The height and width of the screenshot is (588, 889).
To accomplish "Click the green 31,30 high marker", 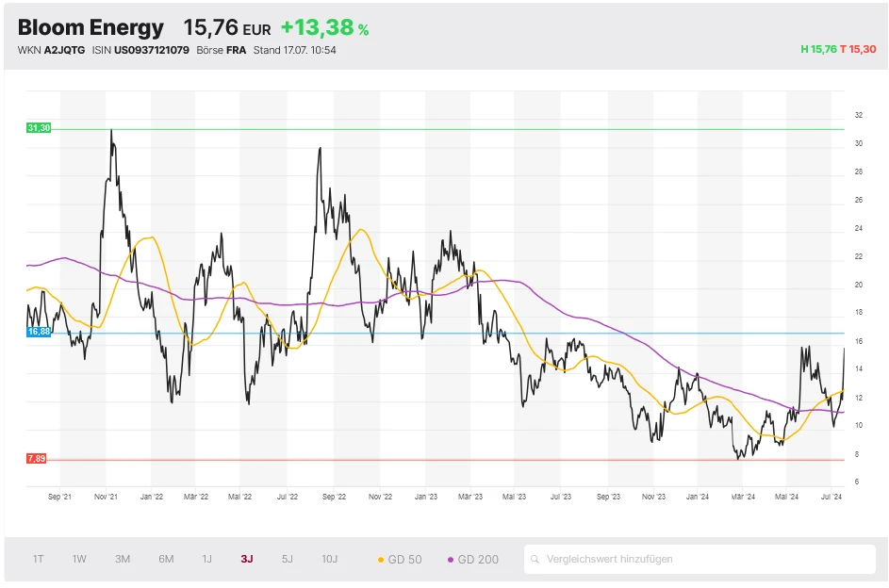I will coord(39,127).
